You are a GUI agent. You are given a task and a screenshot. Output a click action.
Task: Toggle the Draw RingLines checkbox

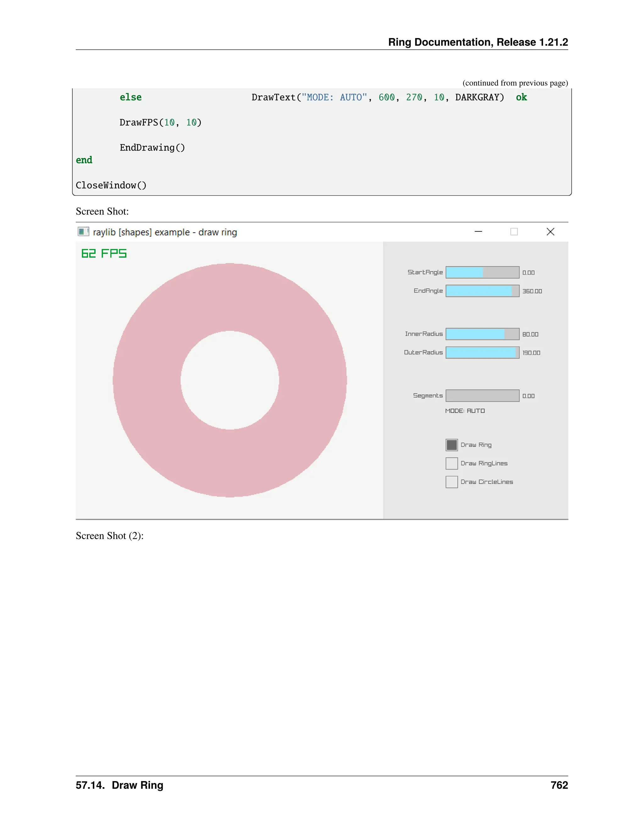click(x=451, y=463)
